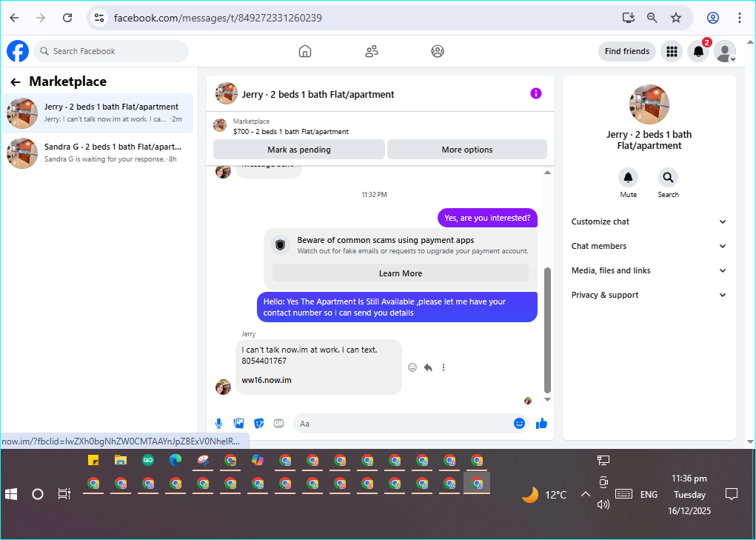Screen dimensions: 756x540
Task: Open emoji picker in message box
Action: click(x=519, y=423)
